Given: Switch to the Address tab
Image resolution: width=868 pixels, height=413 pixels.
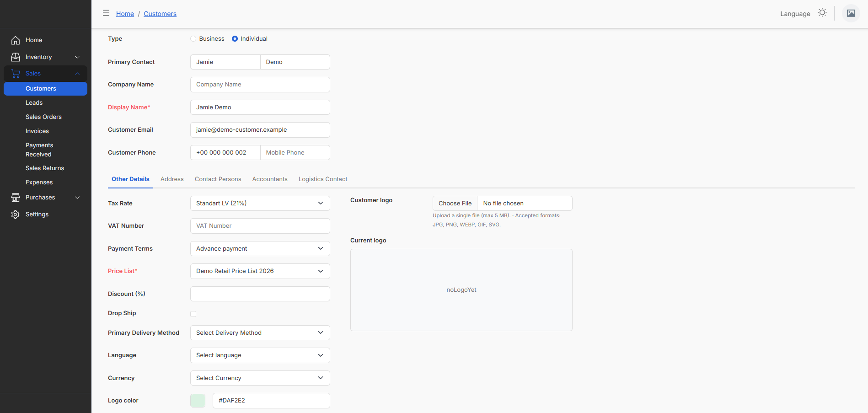Looking at the screenshot, I should [x=172, y=179].
